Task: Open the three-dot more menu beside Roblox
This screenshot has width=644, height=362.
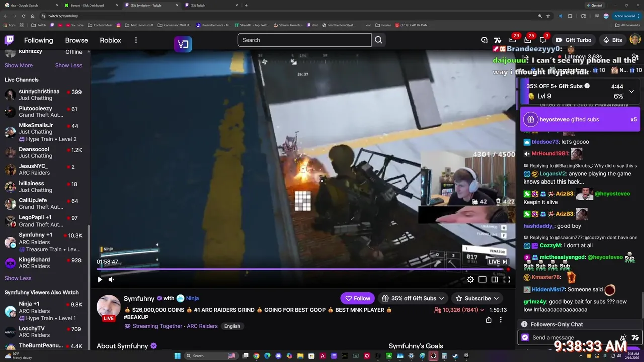Action: [136, 40]
